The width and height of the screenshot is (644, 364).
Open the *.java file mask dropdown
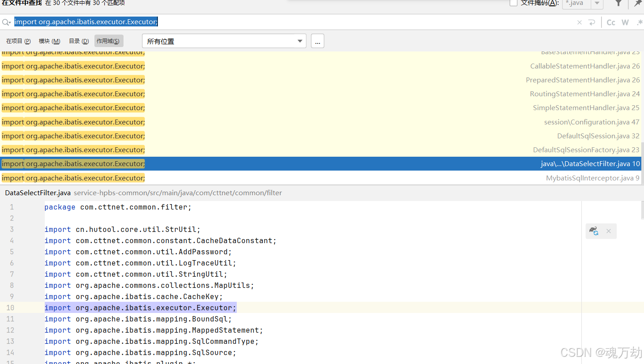597,4
